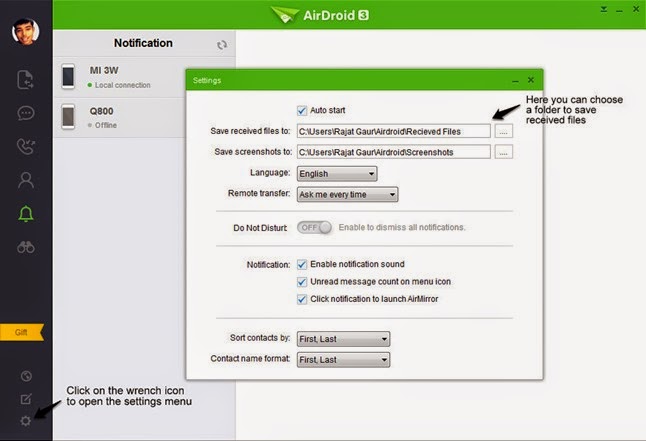
Task: Click the feedback edit icon in sidebar
Action: point(26,399)
